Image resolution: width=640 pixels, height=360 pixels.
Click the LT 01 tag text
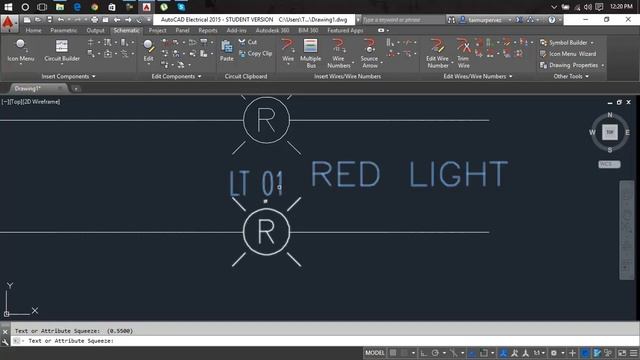pos(256,183)
